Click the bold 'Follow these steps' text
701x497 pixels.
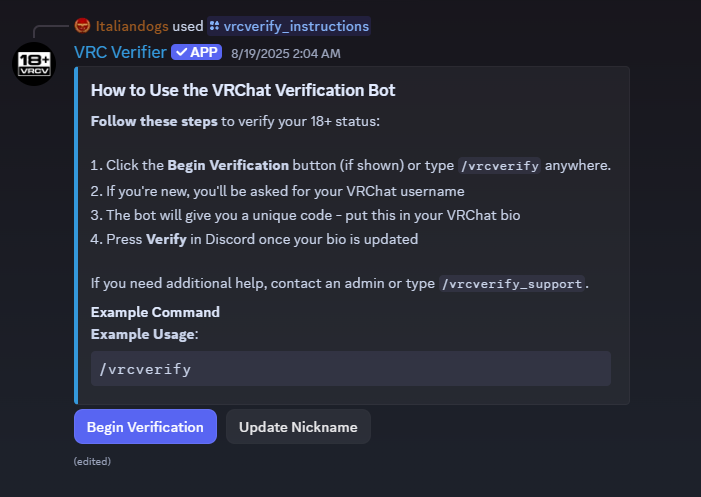click(154, 121)
